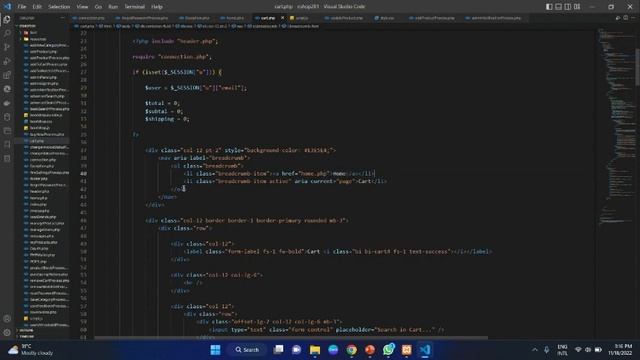Open connection.php in the Explorer file tree
This screenshot has height=360, width=640.
coord(43,160)
